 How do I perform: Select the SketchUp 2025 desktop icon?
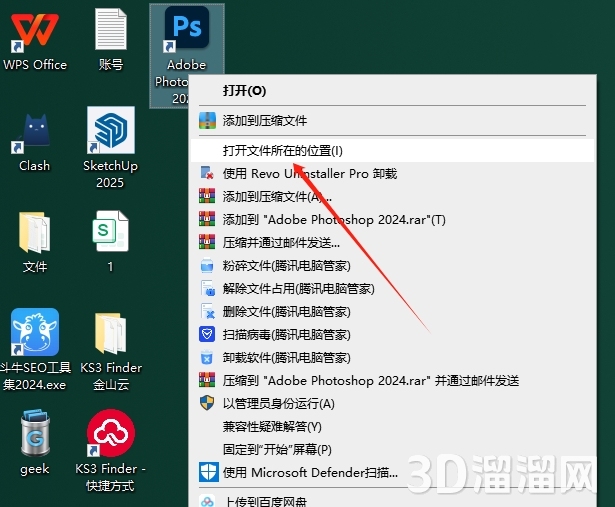[111, 148]
